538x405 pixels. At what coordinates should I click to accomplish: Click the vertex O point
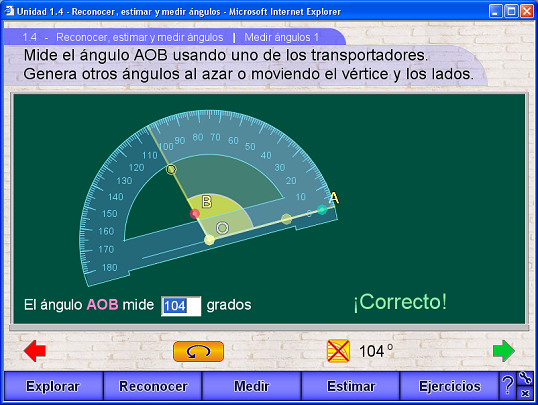(x=209, y=240)
